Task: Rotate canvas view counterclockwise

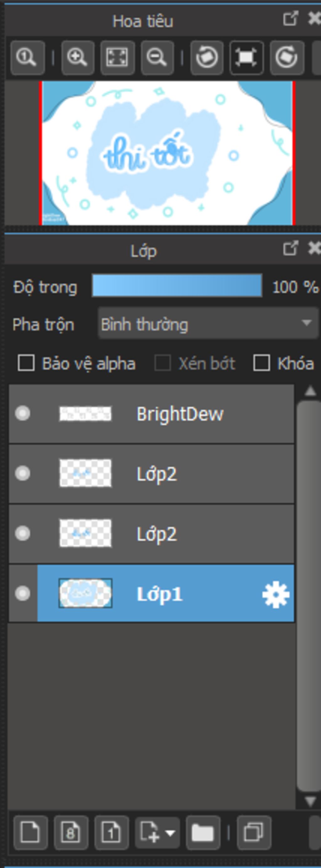Action: point(207,58)
